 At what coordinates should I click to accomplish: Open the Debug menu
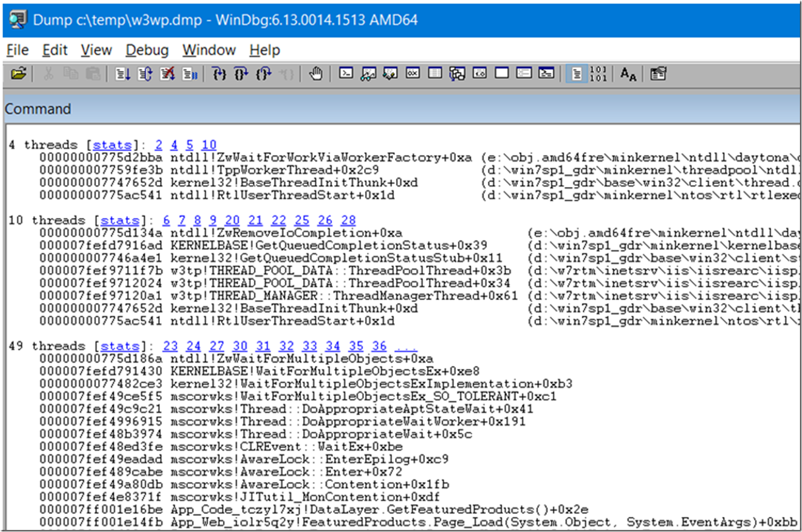point(147,50)
